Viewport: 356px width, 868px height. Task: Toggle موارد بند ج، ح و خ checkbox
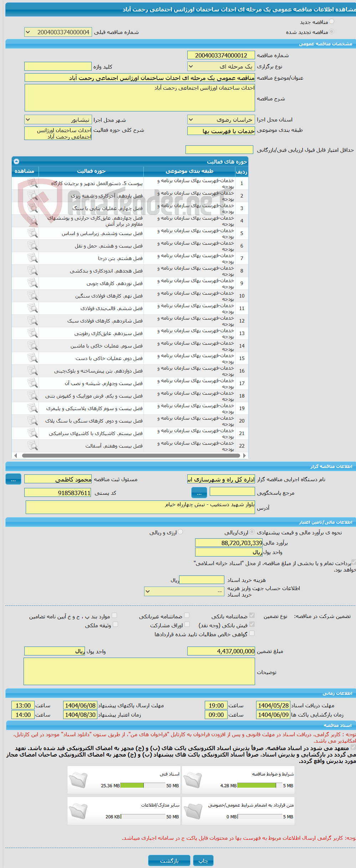pos(114,615)
